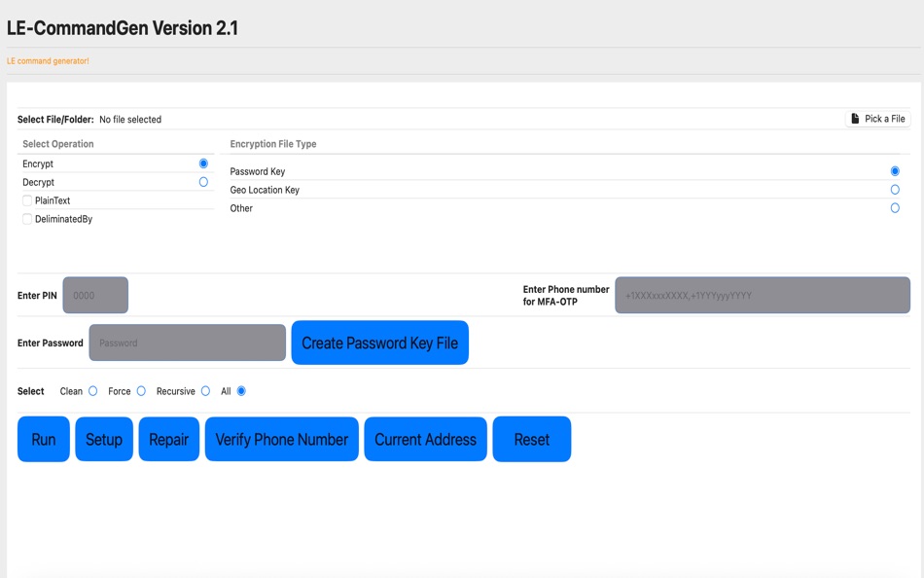Click Verify Phone Number
The image size is (924, 578).
(281, 439)
